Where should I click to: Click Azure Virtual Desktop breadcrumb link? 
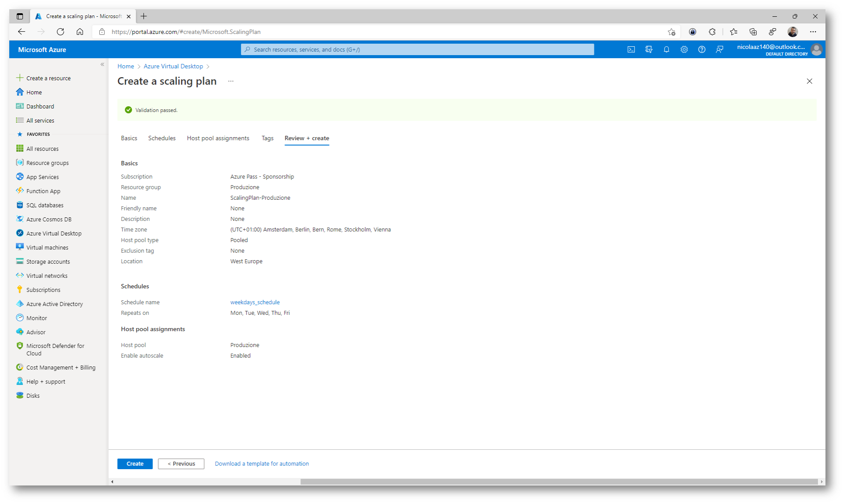pos(173,66)
